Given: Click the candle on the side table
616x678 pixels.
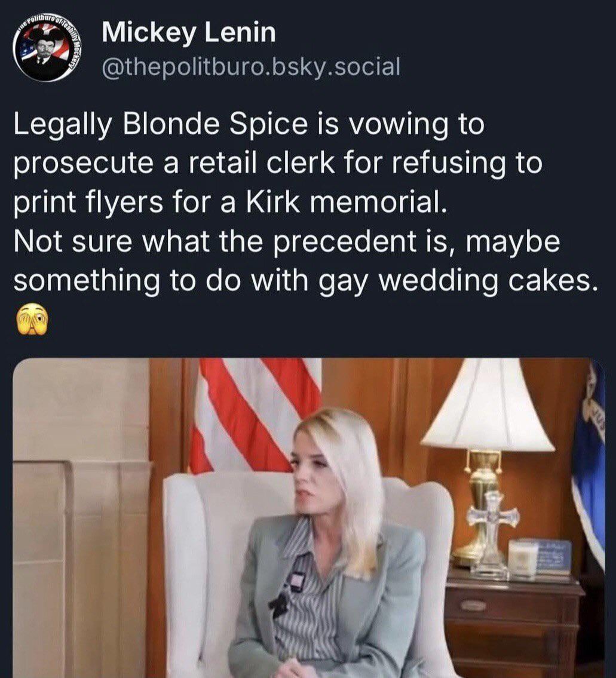Looking at the screenshot, I should [x=523, y=557].
